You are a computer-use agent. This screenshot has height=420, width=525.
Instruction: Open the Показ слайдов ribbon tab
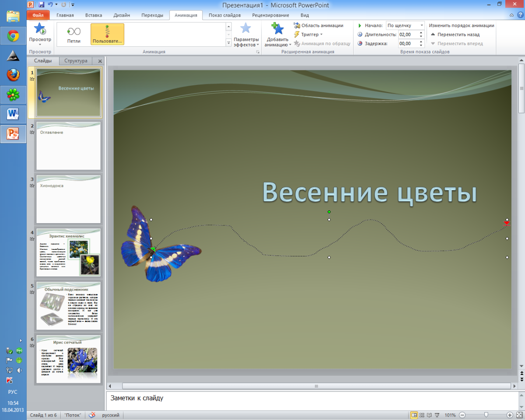tap(224, 15)
